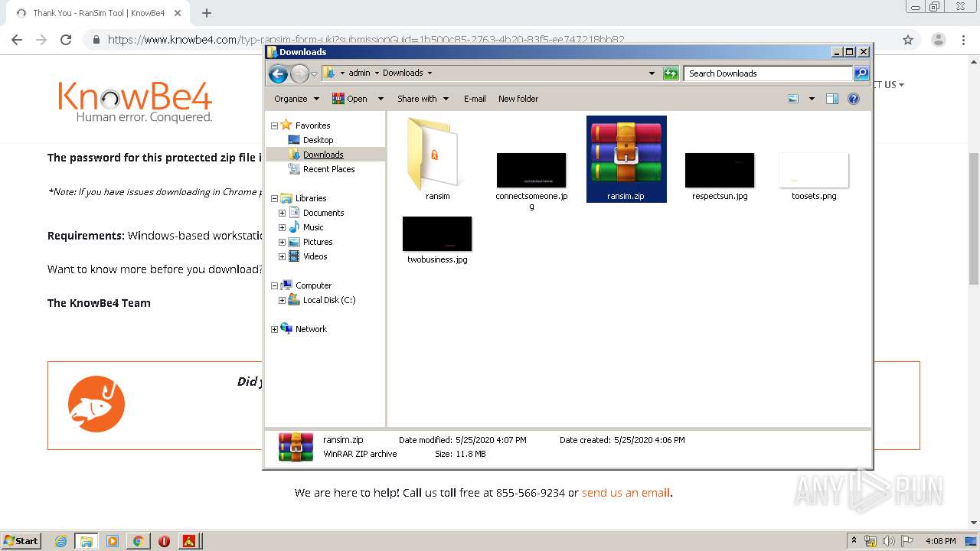The width and height of the screenshot is (980, 551).
Task: Open Internet Explorer from taskbar
Action: pos(61,541)
